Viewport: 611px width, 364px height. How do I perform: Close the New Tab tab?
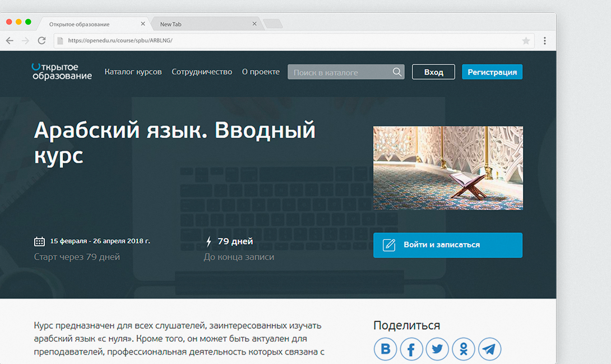(x=254, y=24)
